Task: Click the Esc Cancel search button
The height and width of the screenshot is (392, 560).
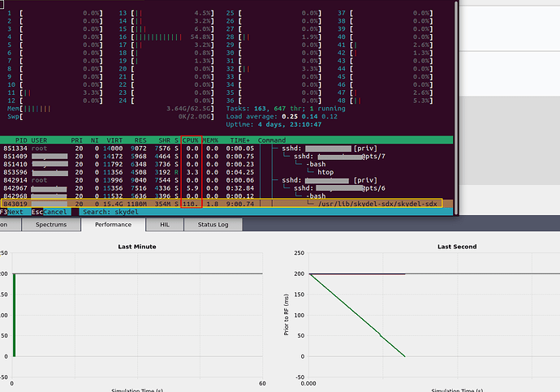Action: point(50,212)
